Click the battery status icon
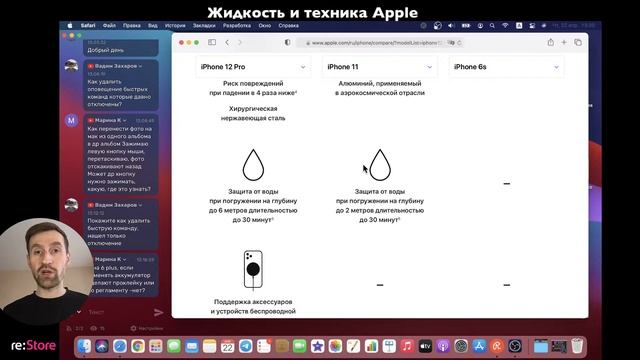Image resolution: width=640 pixels, height=360 pixels. [466, 25]
